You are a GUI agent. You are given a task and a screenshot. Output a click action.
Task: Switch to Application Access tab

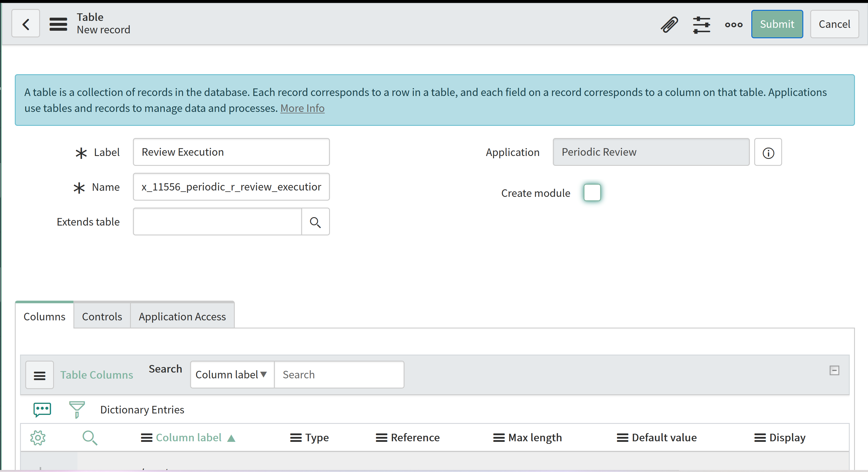[182, 317]
